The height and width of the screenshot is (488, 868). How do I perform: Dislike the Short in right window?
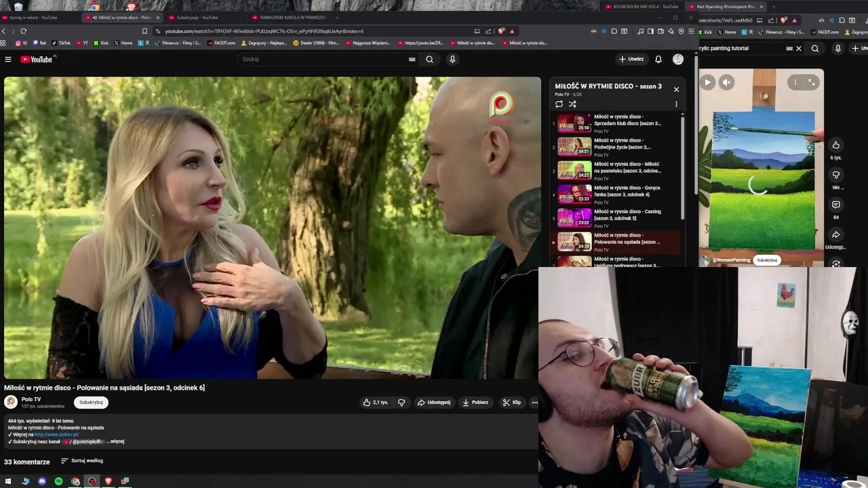(x=836, y=175)
